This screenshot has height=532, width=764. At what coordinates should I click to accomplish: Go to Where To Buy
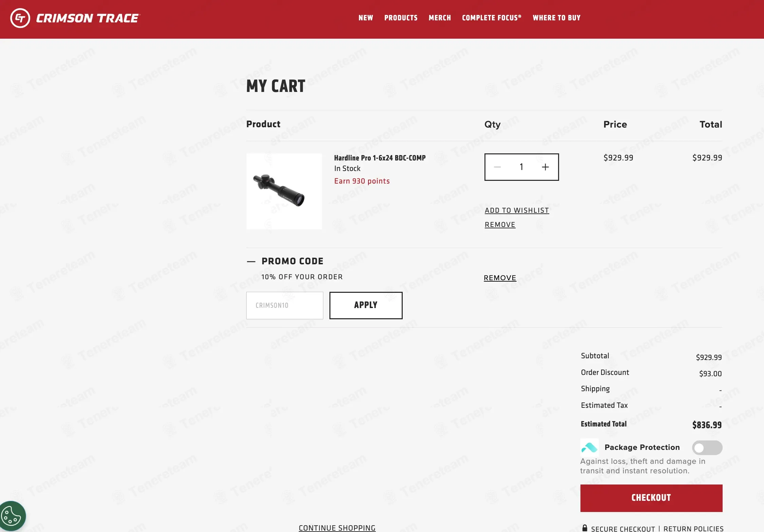coord(556,18)
